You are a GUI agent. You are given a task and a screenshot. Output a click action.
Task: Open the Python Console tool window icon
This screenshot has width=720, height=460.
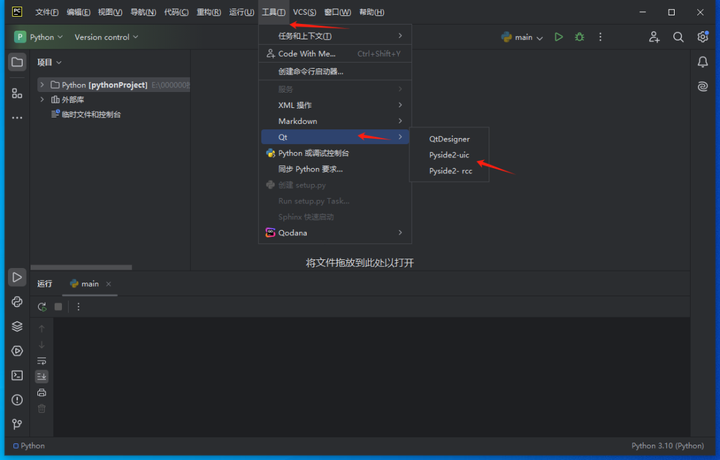tap(17, 302)
